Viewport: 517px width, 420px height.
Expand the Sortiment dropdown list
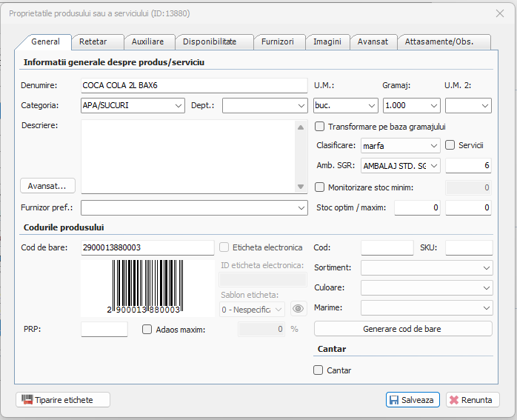point(486,267)
